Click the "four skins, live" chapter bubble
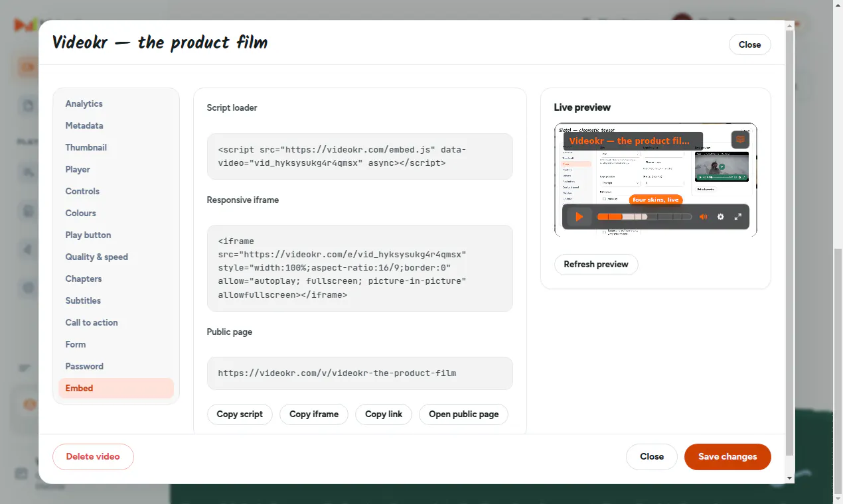This screenshot has height=504, width=843. (656, 200)
